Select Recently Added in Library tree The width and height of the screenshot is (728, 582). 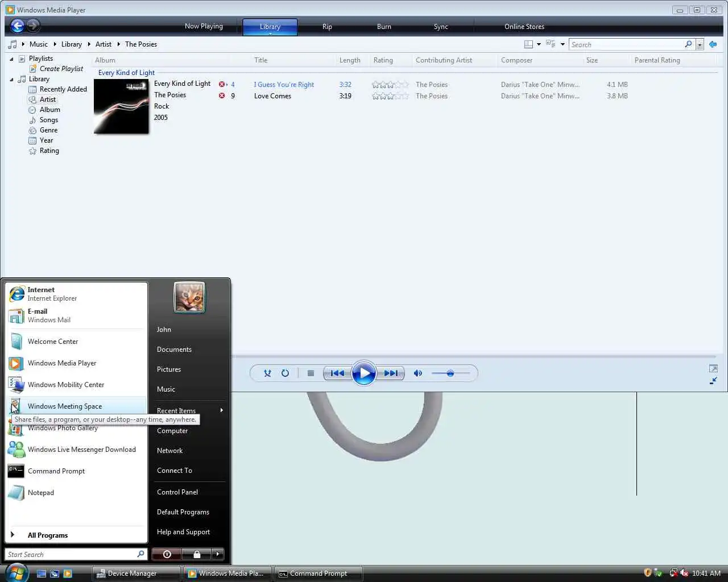point(57,89)
